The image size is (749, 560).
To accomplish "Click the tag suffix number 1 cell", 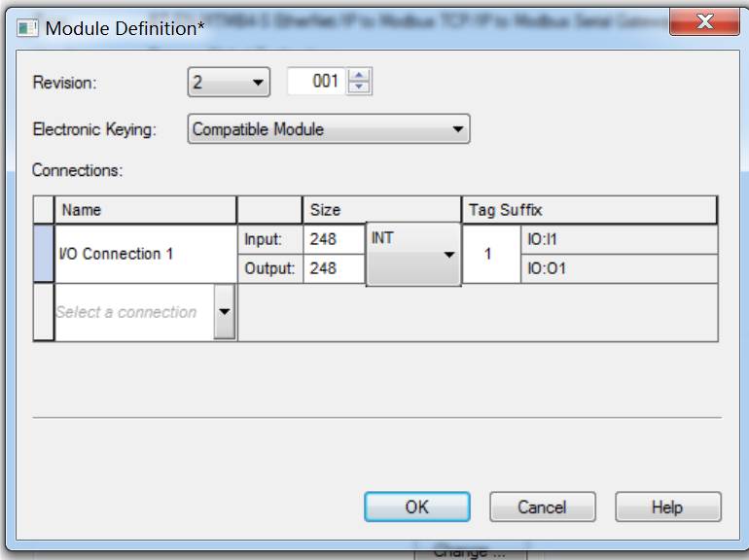I will [491, 254].
